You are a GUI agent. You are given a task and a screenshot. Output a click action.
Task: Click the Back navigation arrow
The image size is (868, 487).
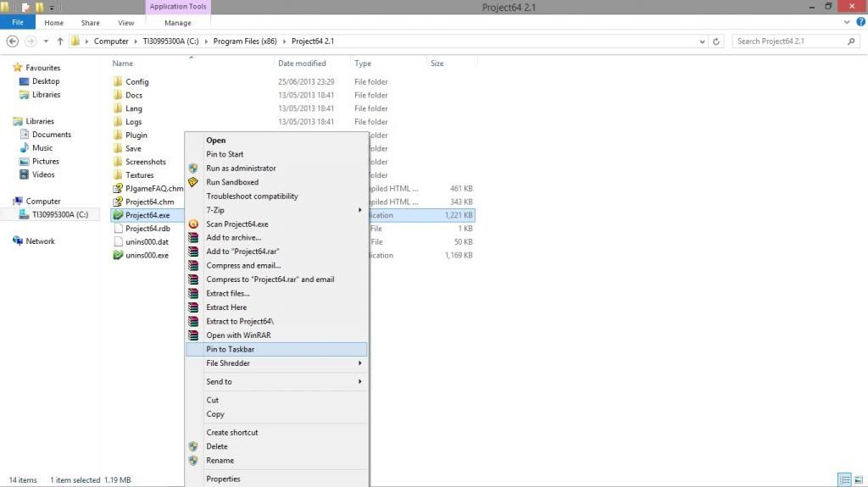point(12,41)
